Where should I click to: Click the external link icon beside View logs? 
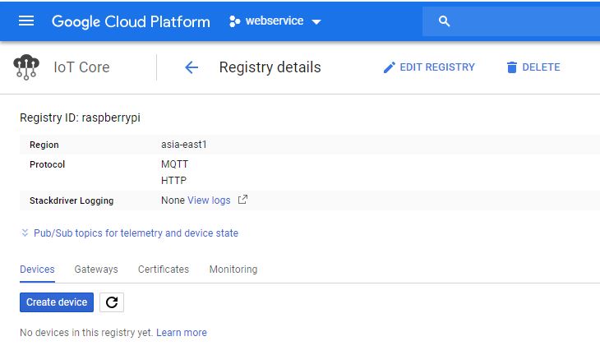click(x=242, y=200)
